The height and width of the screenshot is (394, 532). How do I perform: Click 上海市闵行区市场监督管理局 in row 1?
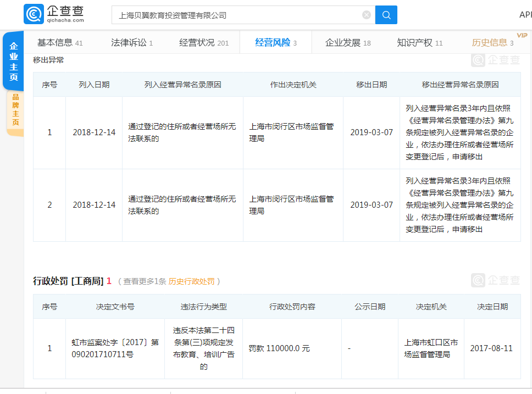point(291,132)
